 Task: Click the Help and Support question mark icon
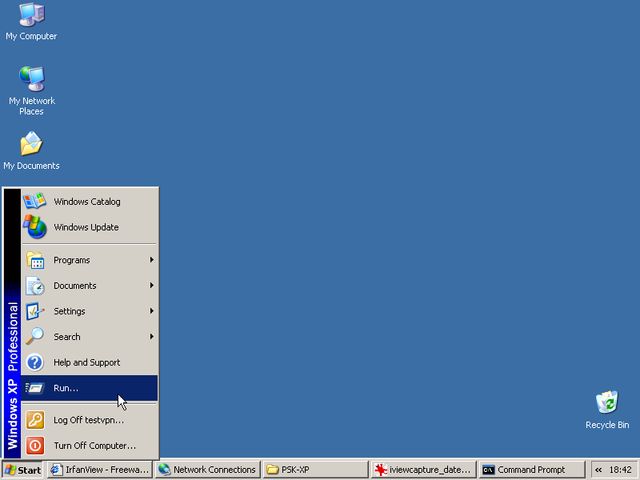[x=36, y=362]
